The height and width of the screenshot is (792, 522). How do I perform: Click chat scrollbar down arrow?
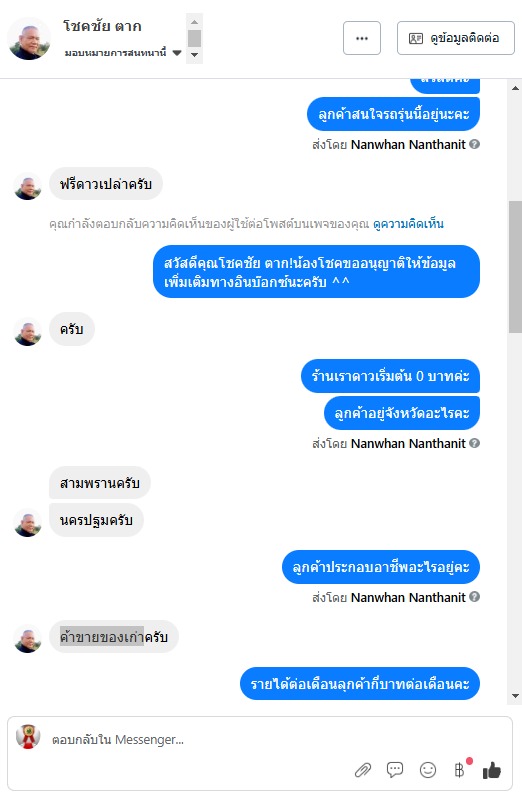[x=515, y=696]
